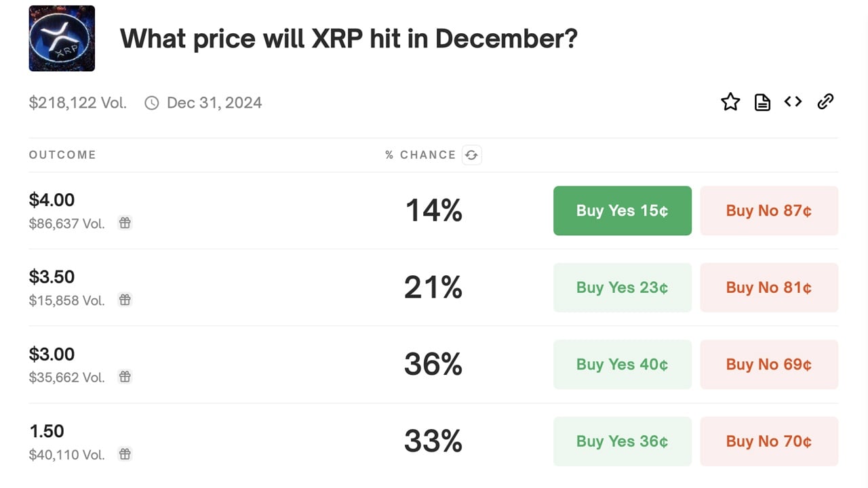Click the embed code icon
The width and height of the screenshot is (868, 488).
(x=793, y=101)
